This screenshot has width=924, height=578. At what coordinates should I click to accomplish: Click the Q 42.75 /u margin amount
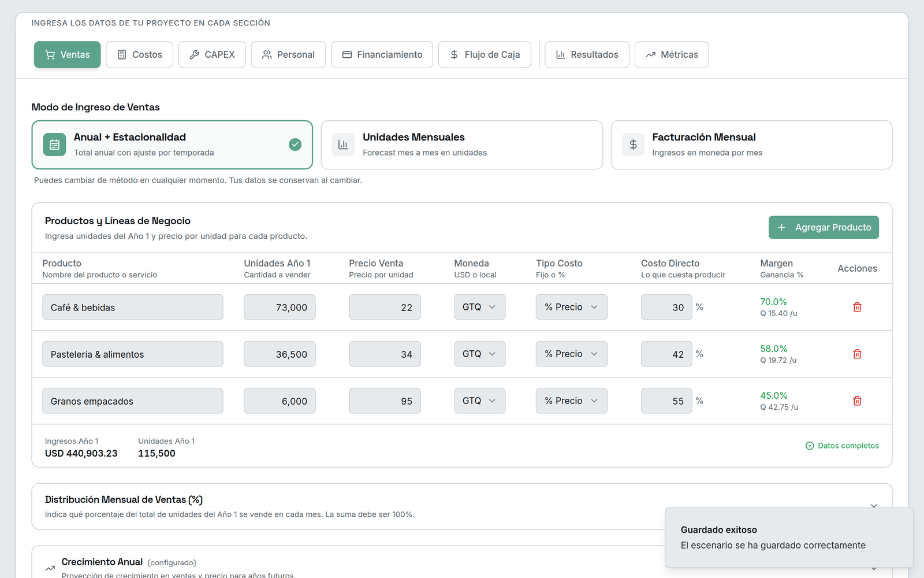coord(779,407)
